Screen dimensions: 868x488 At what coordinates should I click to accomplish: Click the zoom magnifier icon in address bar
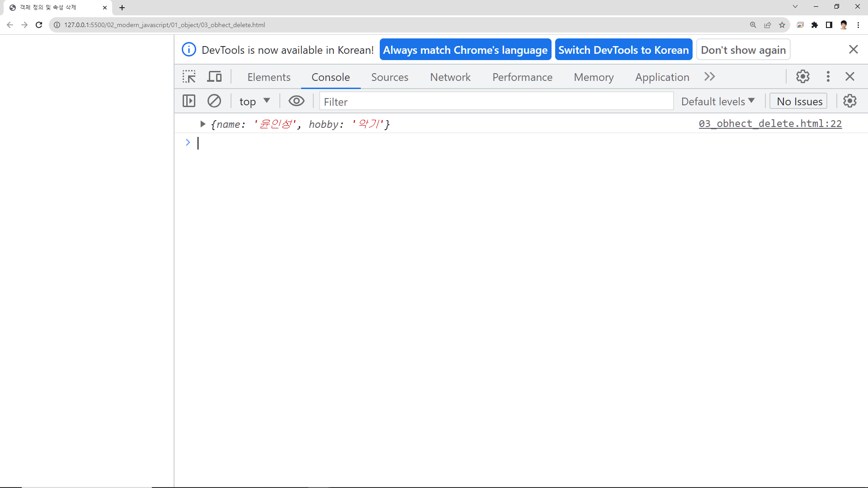(753, 25)
